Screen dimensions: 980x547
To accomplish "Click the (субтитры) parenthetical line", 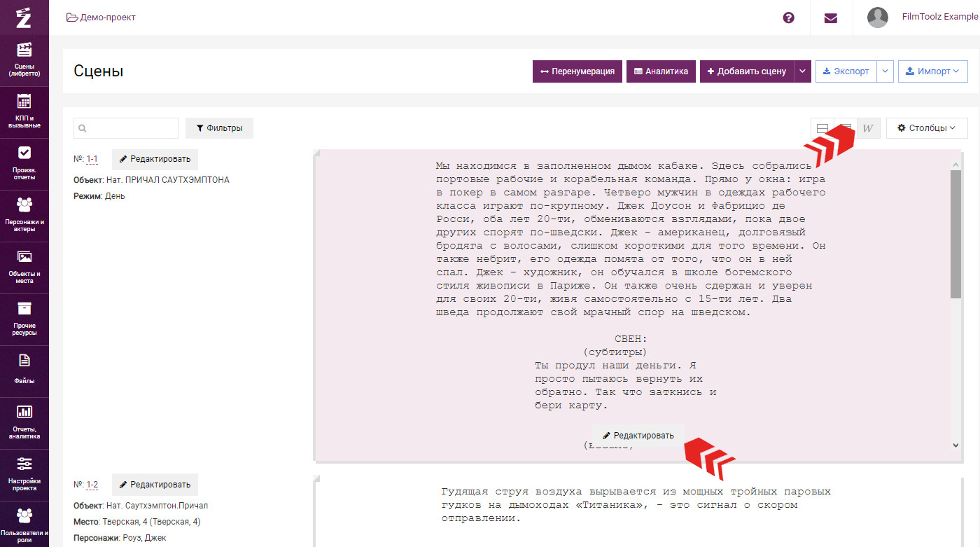I will 615,352.
